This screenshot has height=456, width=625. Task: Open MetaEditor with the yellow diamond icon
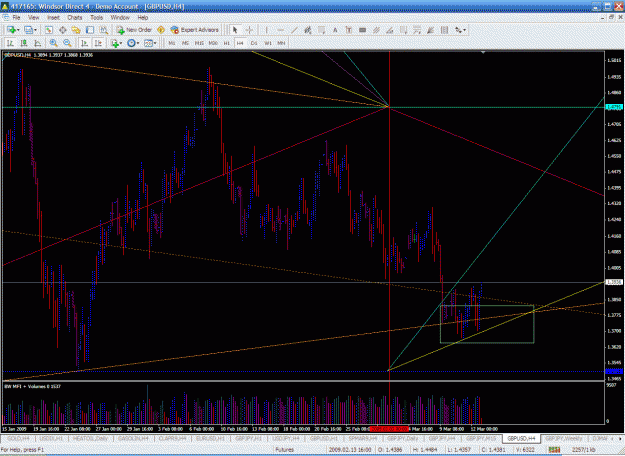coord(161,30)
